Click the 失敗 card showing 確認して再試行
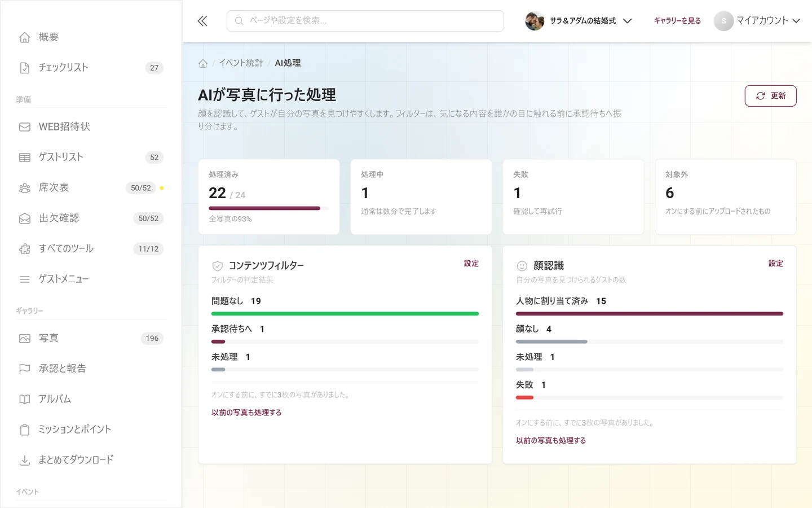The height and width of the screenshot is (508, 812). pos(573,197)
